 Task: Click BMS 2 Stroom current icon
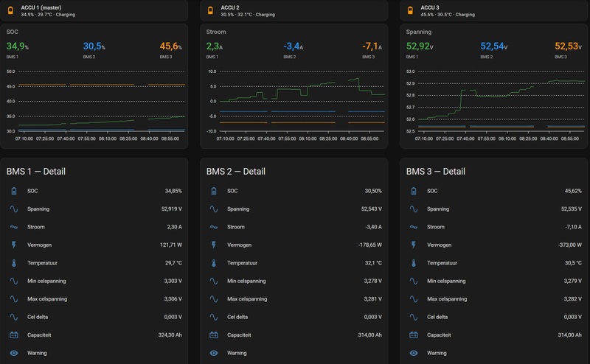pos(214,227)
